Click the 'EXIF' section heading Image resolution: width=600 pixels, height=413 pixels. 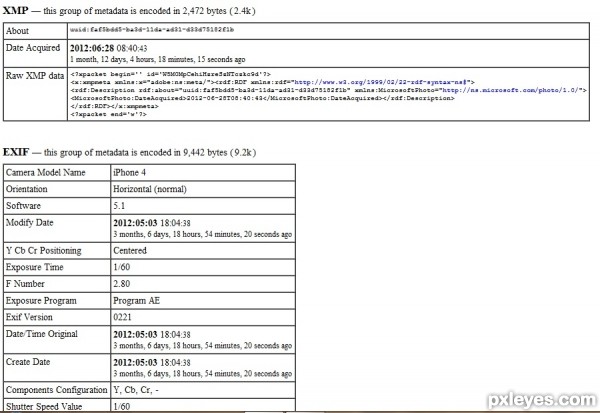[x=16, y=152]
